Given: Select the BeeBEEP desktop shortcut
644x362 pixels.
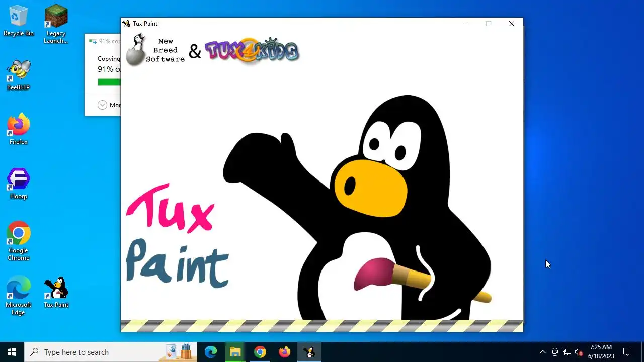Looking at the screenshot, I should (x=19, y=75).
